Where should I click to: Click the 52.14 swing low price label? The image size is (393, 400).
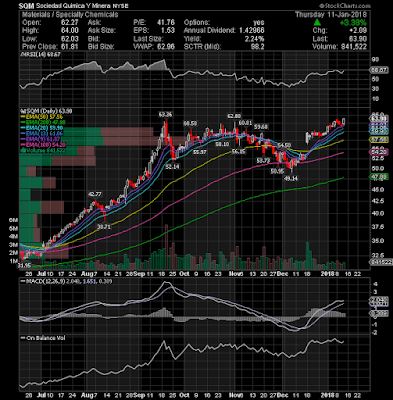[x=172, y=166]
